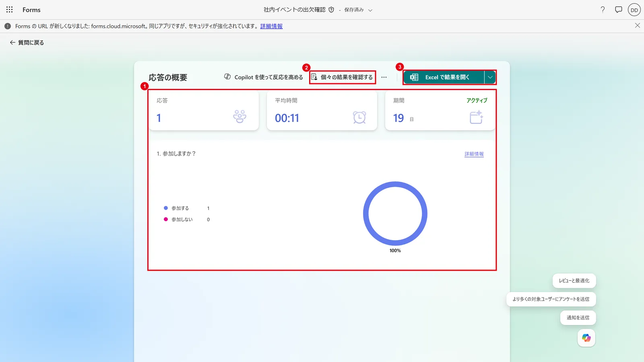Click the 00:11 average time value
This screenshot has height=362, width=644.
[287, 118]
